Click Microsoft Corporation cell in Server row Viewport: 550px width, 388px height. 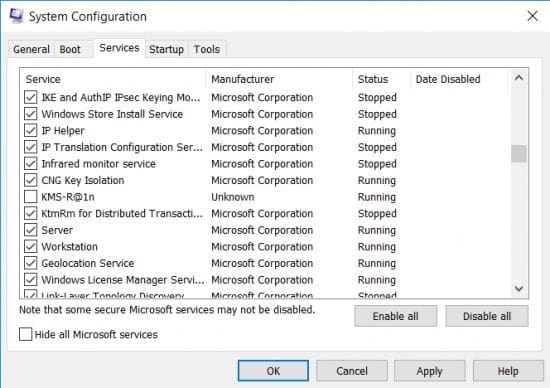pyautogui.click(x=262, y=230)
